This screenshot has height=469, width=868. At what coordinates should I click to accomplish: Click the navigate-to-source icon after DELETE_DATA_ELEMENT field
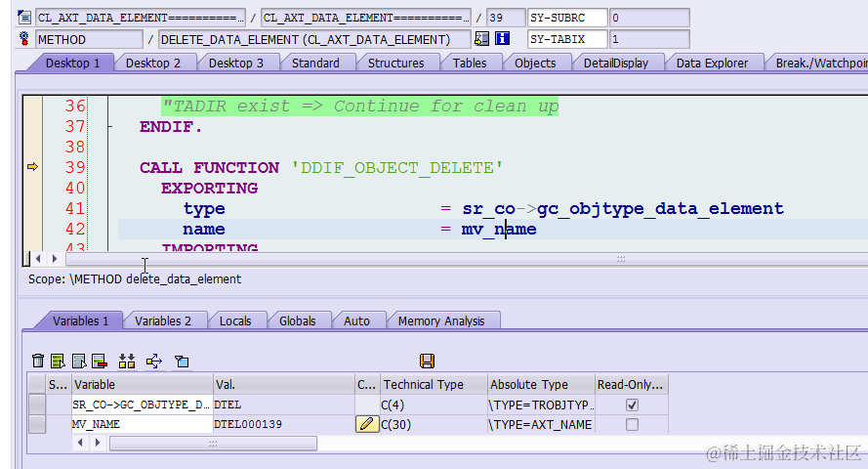[x=482, y=38]
